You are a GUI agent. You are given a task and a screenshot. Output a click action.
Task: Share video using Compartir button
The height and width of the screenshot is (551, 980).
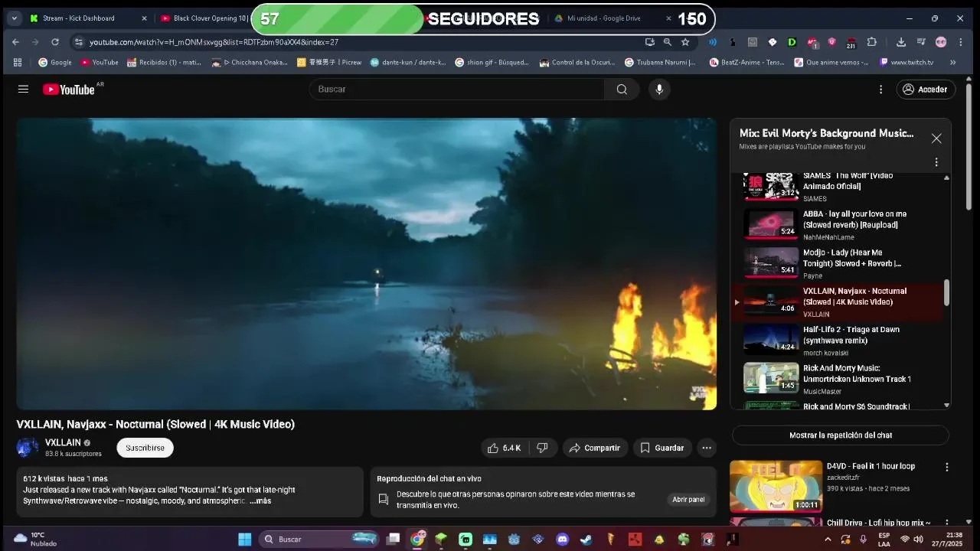[595, 448]
